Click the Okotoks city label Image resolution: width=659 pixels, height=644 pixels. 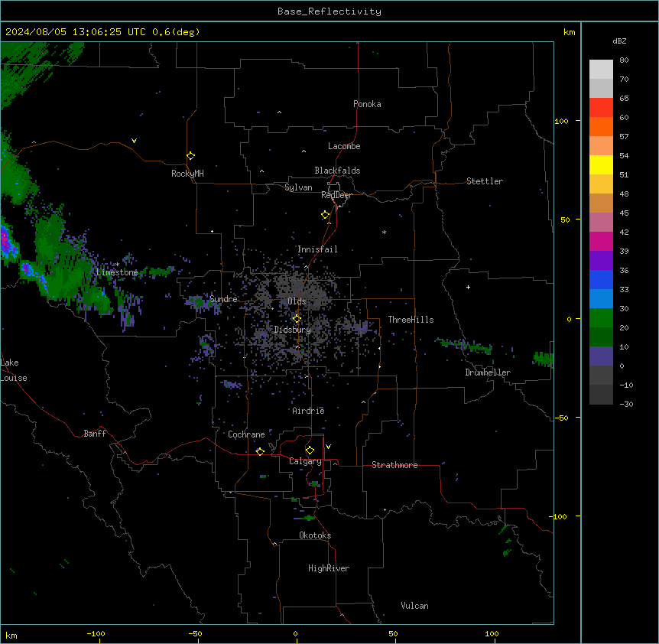tap(315, 535)
